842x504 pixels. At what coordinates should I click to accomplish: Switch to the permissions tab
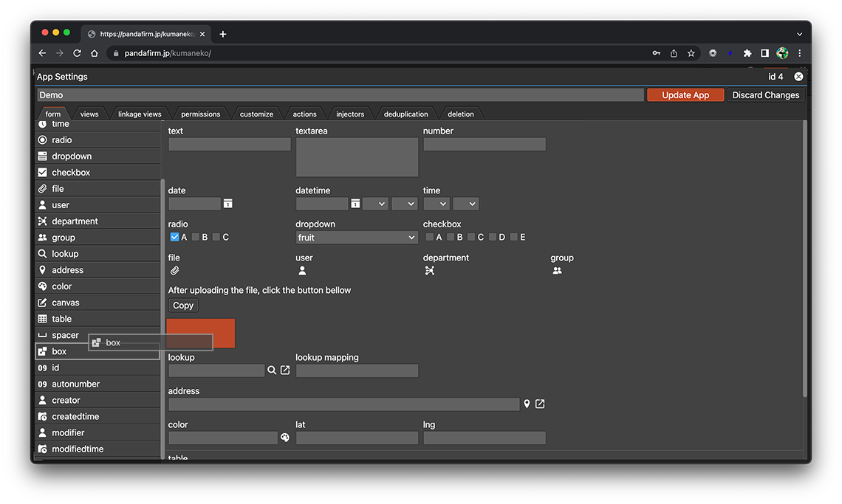click(x=200, y=114)
